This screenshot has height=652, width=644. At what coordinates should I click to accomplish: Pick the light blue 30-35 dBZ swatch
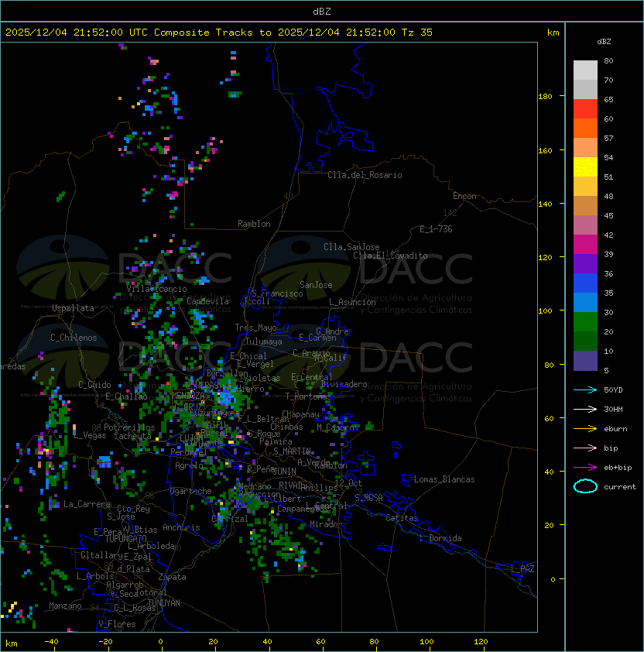[585, 302]
